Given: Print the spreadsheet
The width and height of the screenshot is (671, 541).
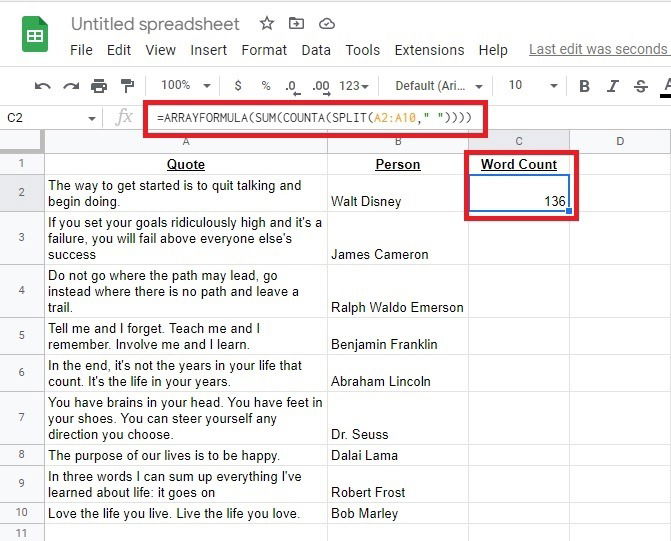Looking at the screenshot, I should [99, 86].
